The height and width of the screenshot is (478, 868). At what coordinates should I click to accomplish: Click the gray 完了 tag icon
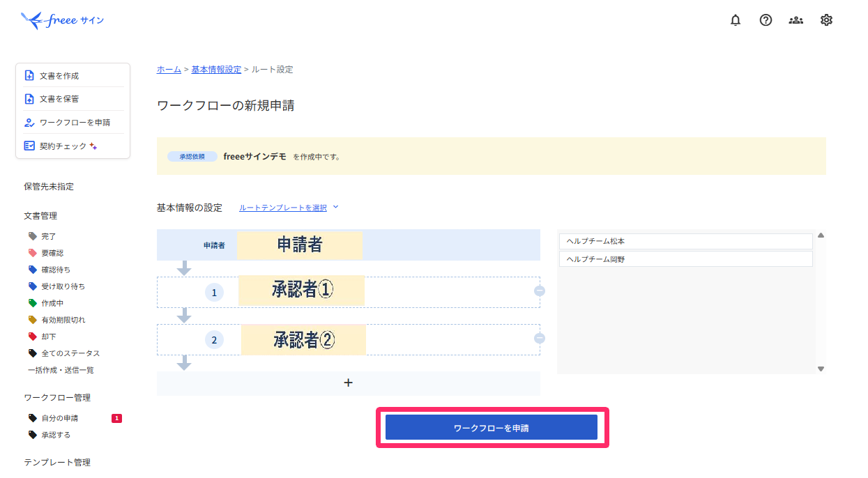pos(32,236)
